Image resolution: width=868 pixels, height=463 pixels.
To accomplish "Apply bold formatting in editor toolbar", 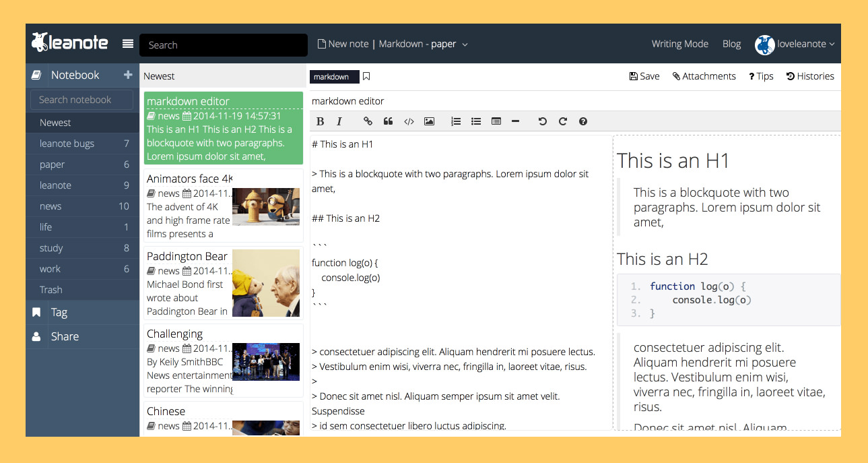I will click(320, 121).
